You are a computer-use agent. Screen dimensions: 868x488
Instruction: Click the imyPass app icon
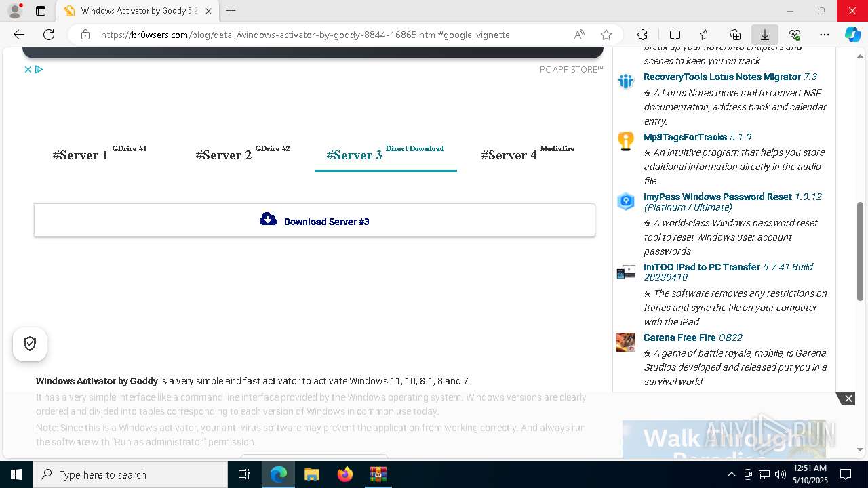(x=625, y=201)
